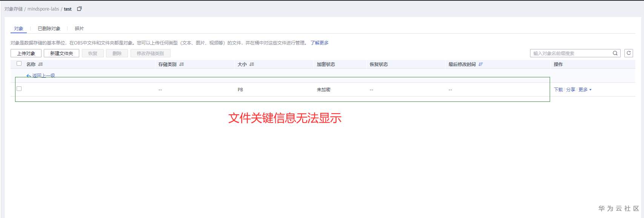This screenshot has width=644, height=218.
Task: Copy path using icon beside test breadcrumb
Action: point(79,9)
